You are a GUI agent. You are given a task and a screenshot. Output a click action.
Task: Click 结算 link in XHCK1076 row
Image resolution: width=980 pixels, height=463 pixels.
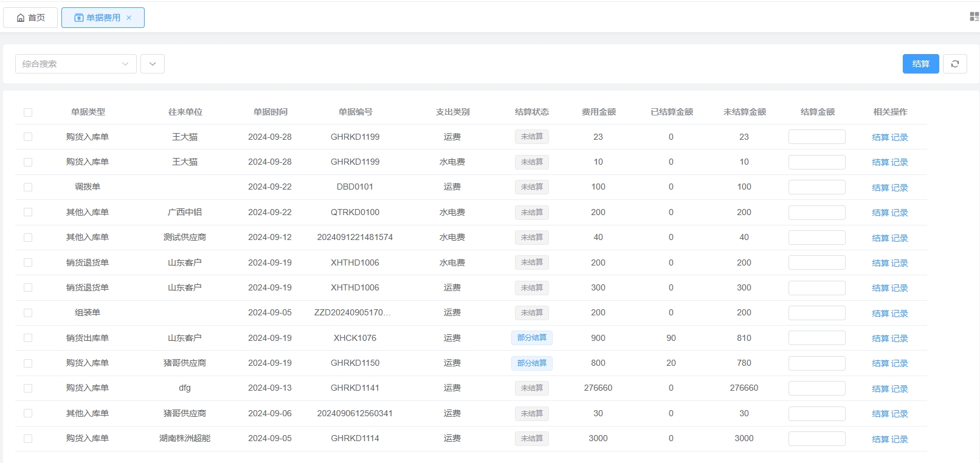pos(880,338)
